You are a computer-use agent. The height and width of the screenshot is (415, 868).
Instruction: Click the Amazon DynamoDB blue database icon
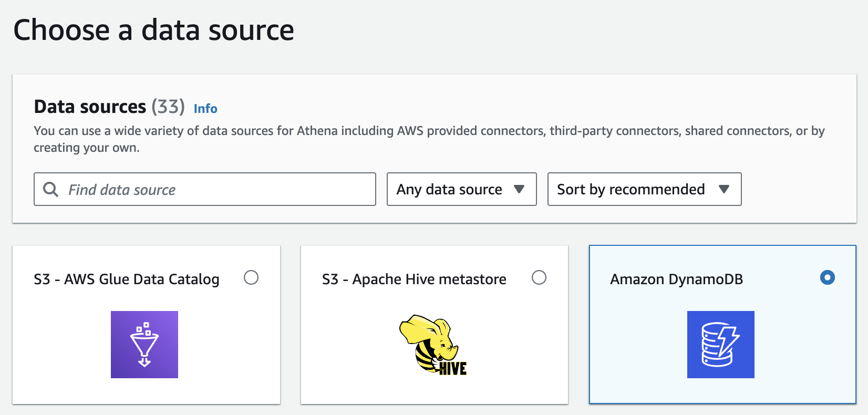point(721,345)
